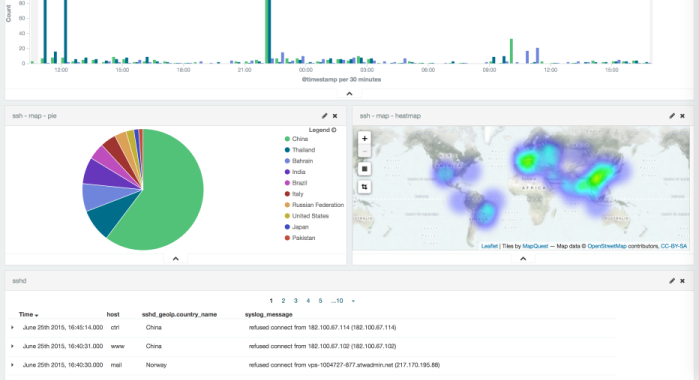Viewport: 699px width, 380px height.
Task: Click the host column header
Action: click(113, 314)
